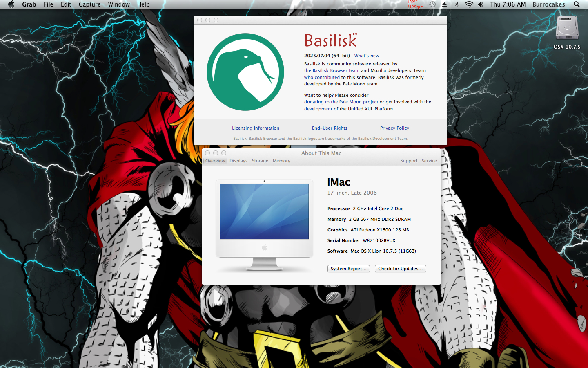Switch to the Memory tab
588x368 pixels.
click(281, 161)
